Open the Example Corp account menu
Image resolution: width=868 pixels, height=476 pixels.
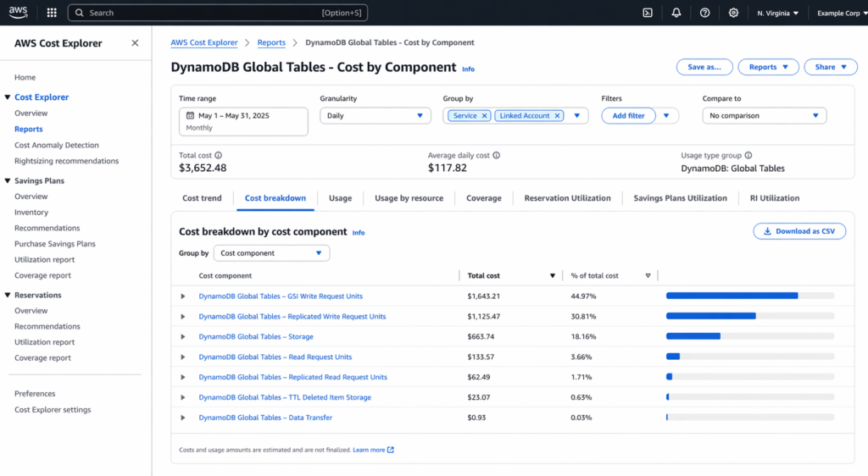[x=842, y=13]
